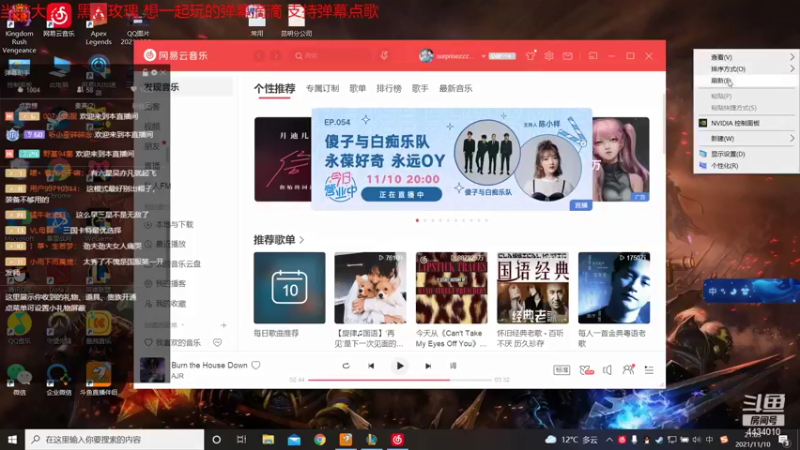Select the 个性推荐 tab

point(274,89)
